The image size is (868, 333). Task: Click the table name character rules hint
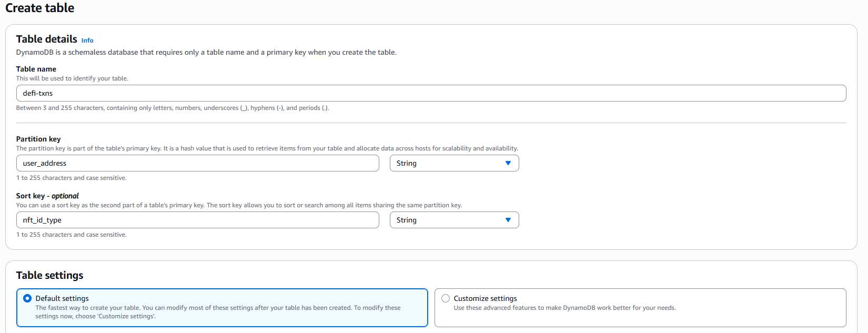click(x=173, y=108)
